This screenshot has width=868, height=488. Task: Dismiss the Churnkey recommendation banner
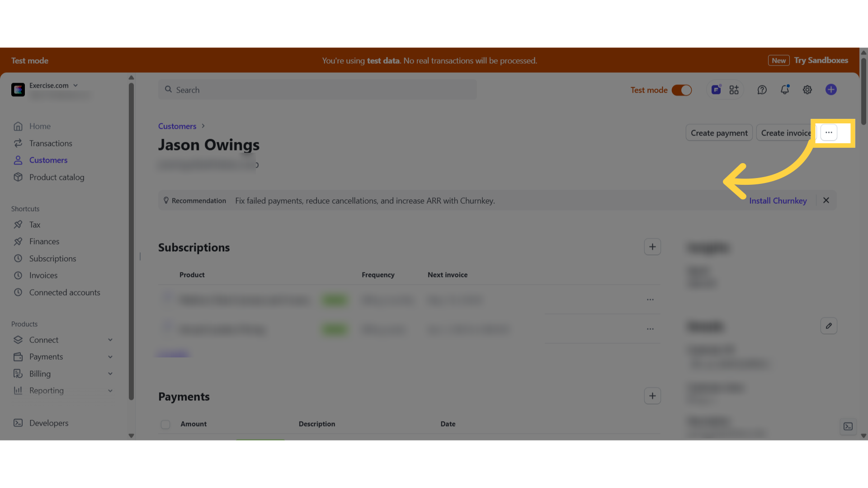[826, 200]
